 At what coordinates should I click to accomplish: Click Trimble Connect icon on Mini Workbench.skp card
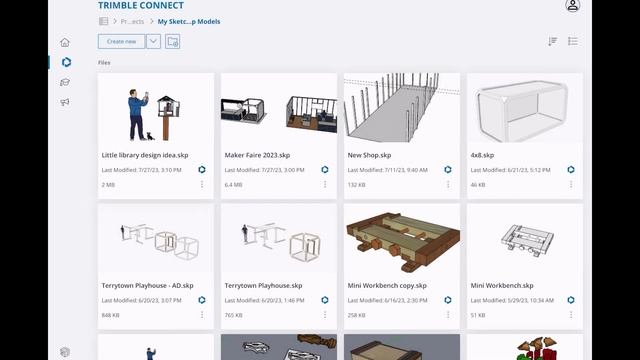571,300
